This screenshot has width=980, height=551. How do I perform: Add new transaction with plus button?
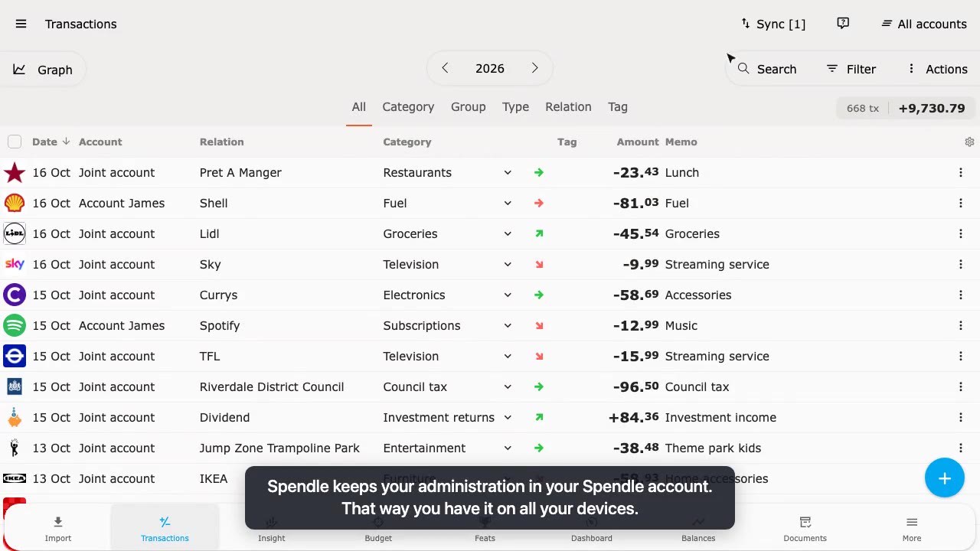tap(945, 478)
